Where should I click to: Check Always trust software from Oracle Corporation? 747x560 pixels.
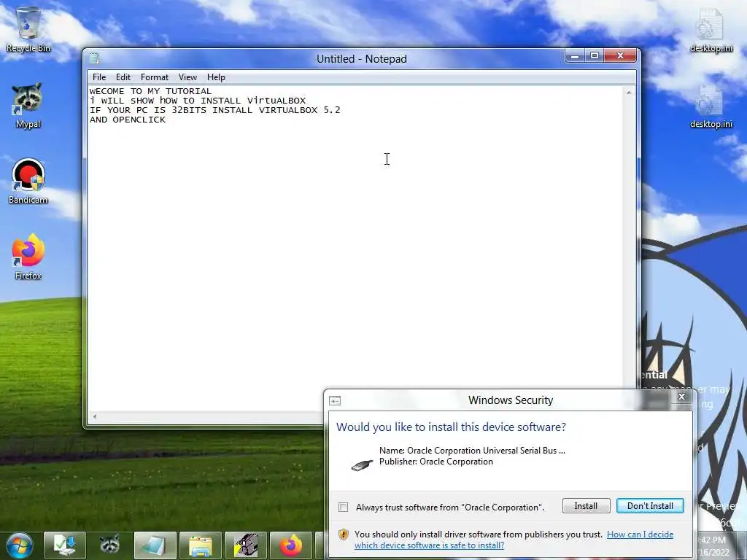pos(343,507)
